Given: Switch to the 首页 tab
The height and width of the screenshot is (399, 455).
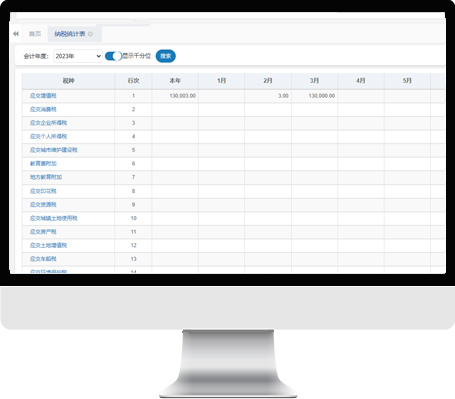Looking at the screenshot, I should click(x=35, y=34).
